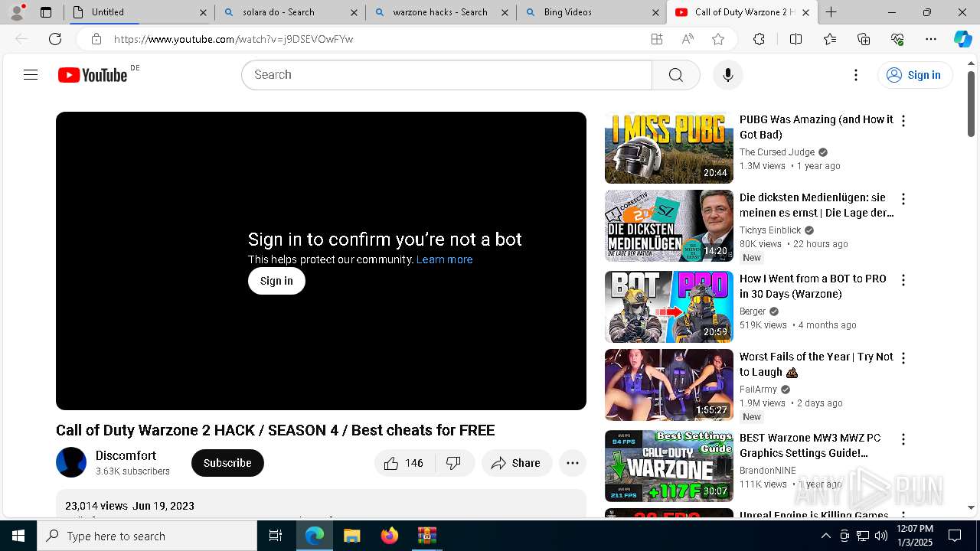Viewport: 980px width, 551px height.
Task: Open Task View on taskbar
Action: click(276, 536)
